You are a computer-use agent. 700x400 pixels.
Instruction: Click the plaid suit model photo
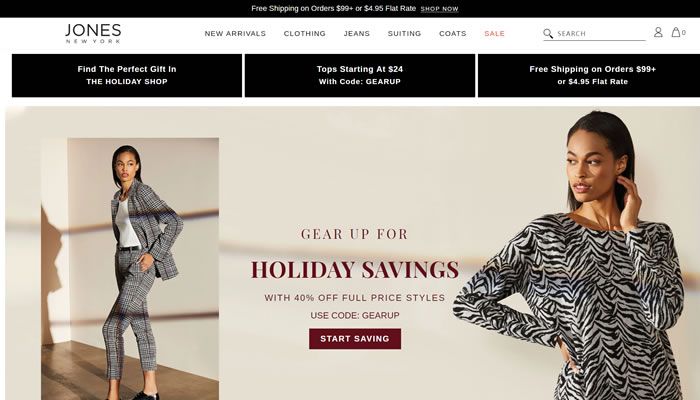[x=130, y=269]
